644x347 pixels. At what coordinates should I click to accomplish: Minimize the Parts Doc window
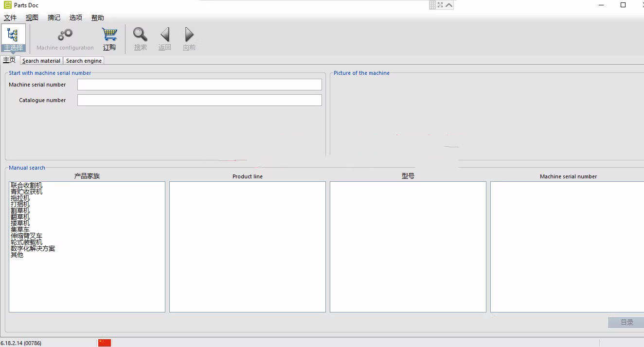(602, 5)
